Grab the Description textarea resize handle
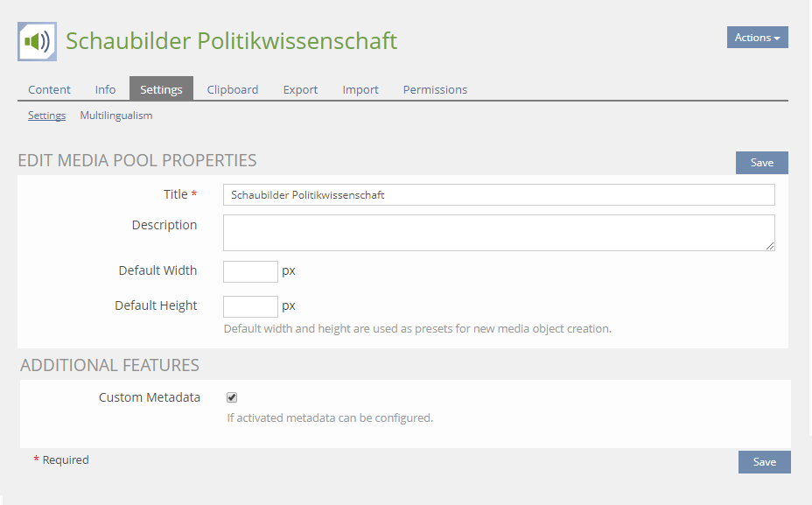Screen dimensions: 812x505 pos(771,247)
